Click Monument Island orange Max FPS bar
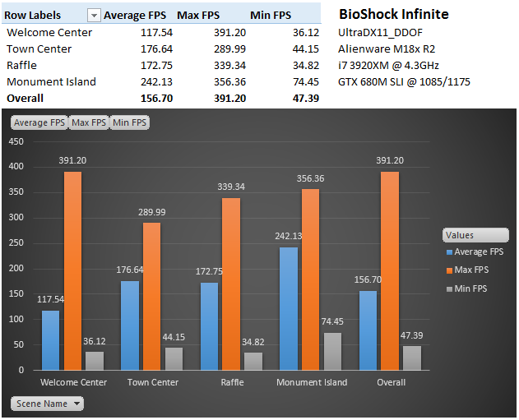 (310, 279)
